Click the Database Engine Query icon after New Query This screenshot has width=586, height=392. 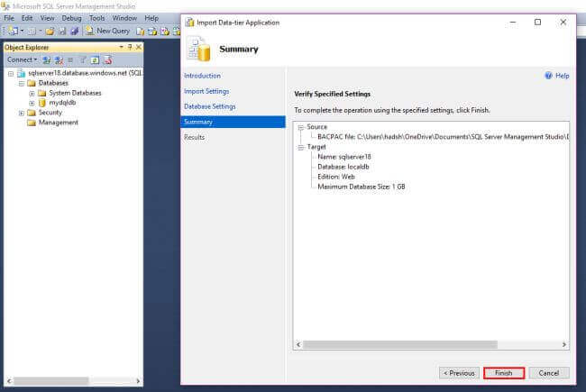[140, 31]
